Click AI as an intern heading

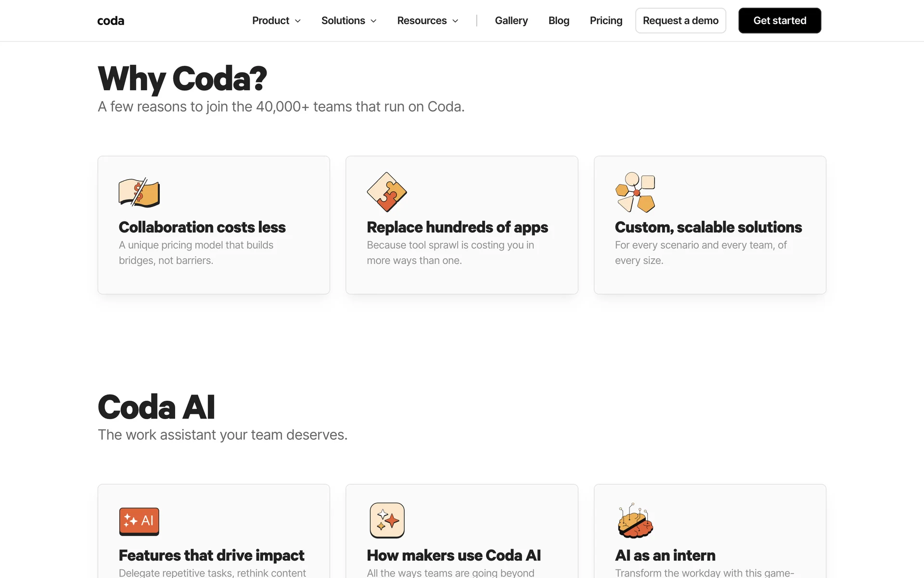coord(665,555)
